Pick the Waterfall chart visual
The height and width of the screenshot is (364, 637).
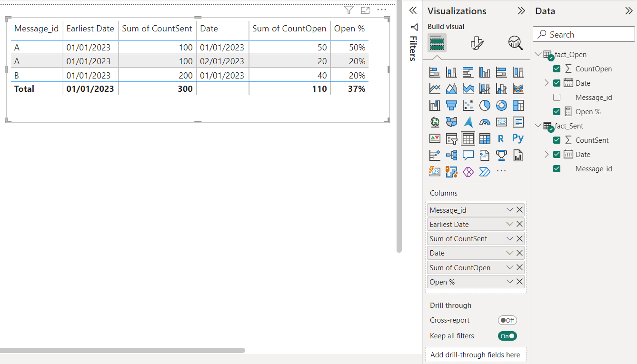click(435, 106)
